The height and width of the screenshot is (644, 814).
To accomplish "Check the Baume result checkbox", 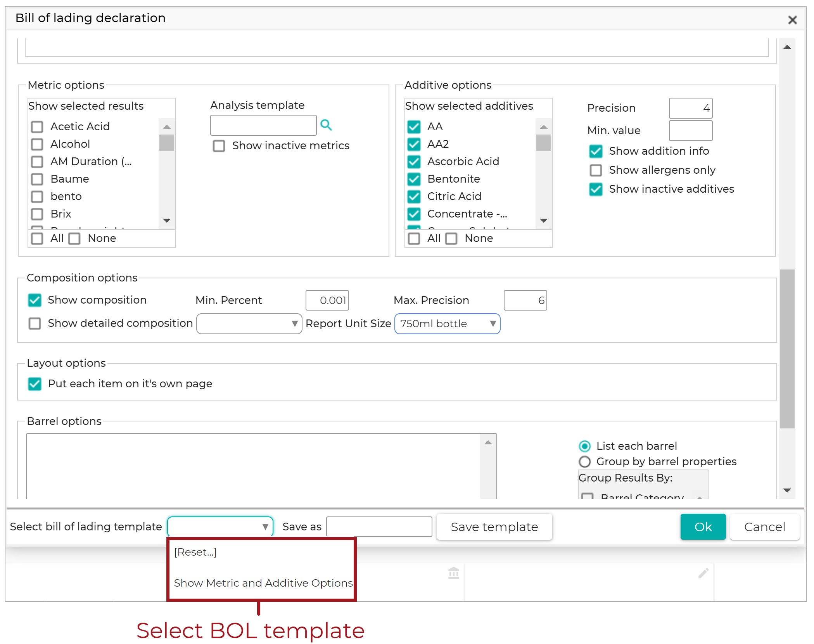I will pos(37,179).
